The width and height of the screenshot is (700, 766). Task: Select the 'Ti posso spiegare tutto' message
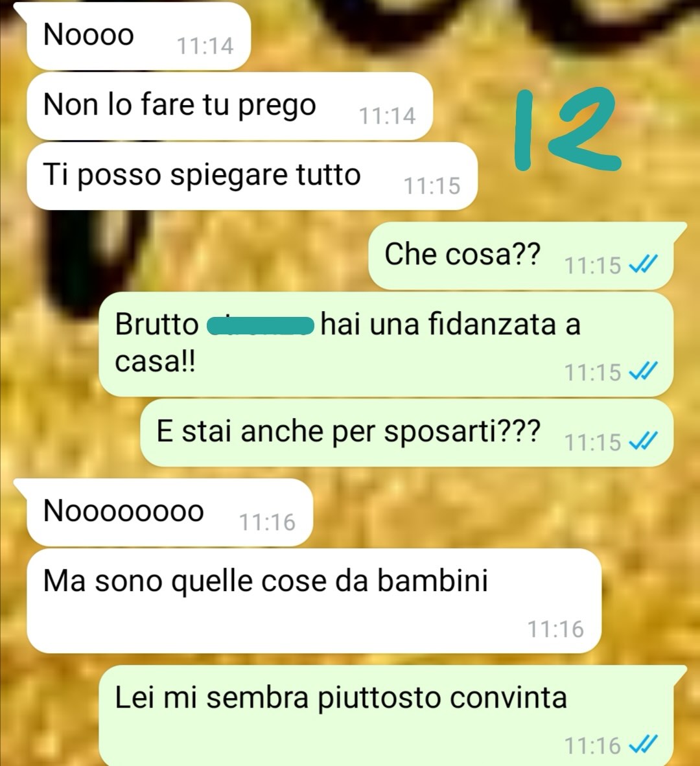pyautogui.click(x=252, y=176)
